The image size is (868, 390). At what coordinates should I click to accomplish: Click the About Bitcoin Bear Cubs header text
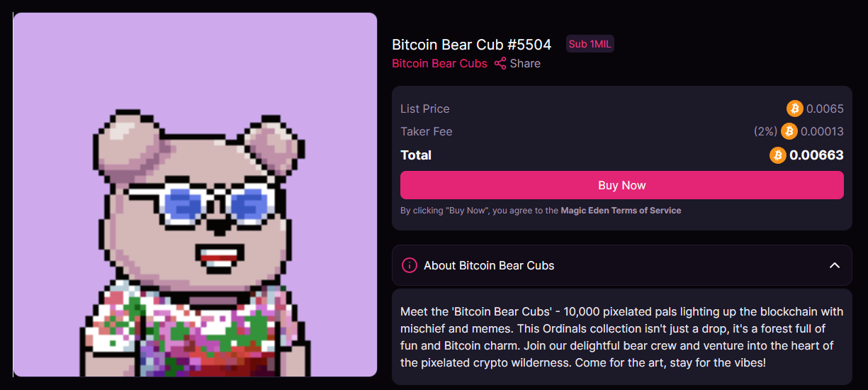[489, 265]
